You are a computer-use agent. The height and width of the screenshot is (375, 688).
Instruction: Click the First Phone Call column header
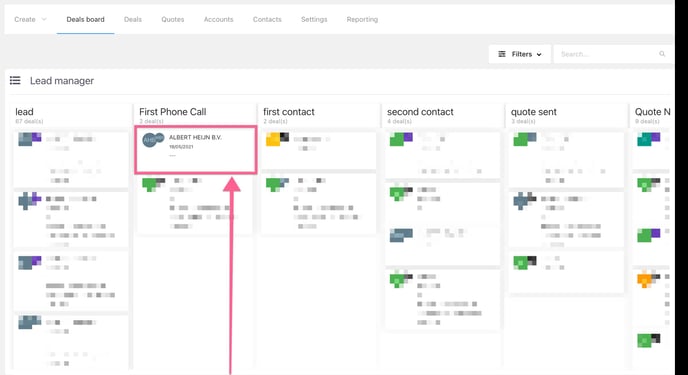(172, 112)
